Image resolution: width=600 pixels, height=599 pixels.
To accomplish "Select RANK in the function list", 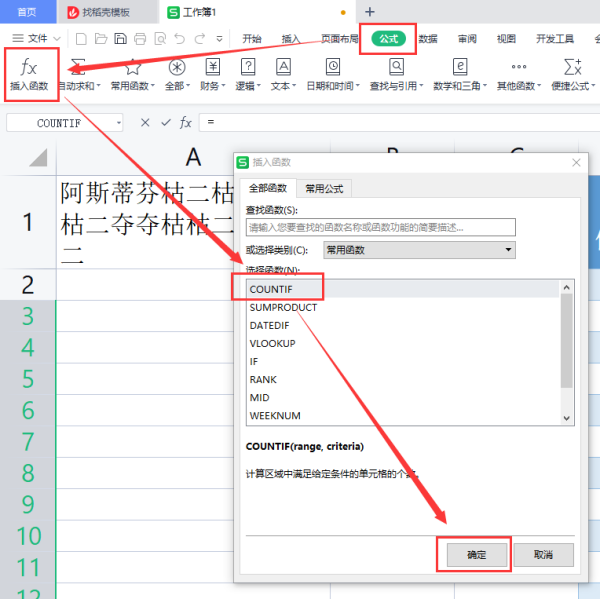I will [403, 379].
